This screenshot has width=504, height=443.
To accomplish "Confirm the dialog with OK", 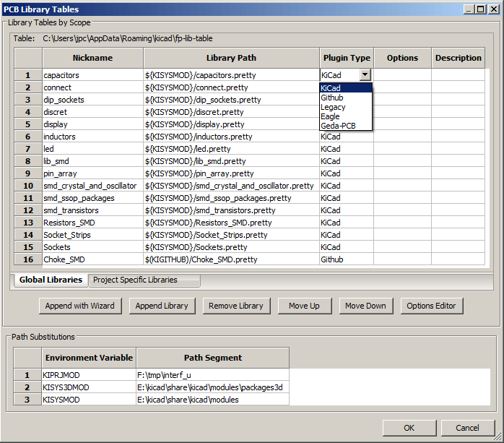I will tap(409, 428).
